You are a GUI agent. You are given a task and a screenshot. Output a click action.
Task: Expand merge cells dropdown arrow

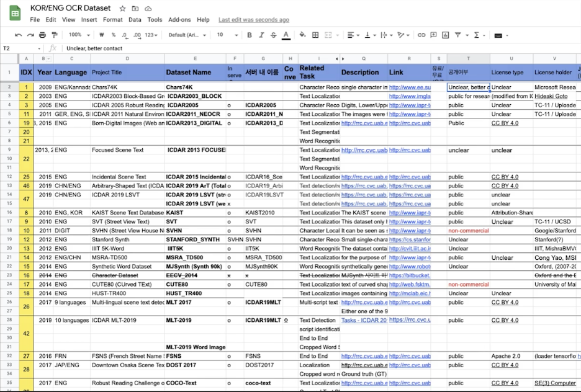[338, 35]
